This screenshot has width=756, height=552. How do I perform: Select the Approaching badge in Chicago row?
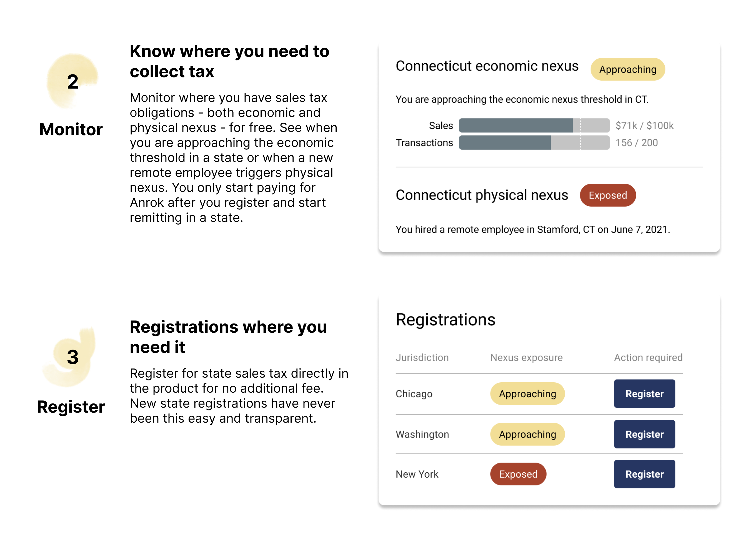pyautogui.click(x=527, y=394)
